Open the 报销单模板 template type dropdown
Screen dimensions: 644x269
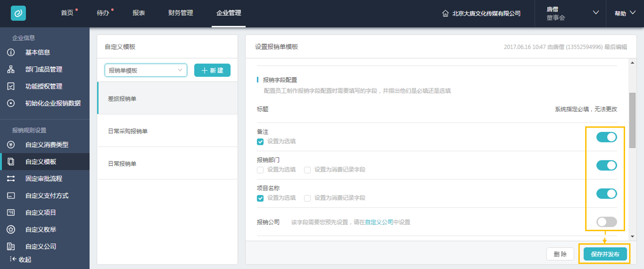tap(146, 70)
